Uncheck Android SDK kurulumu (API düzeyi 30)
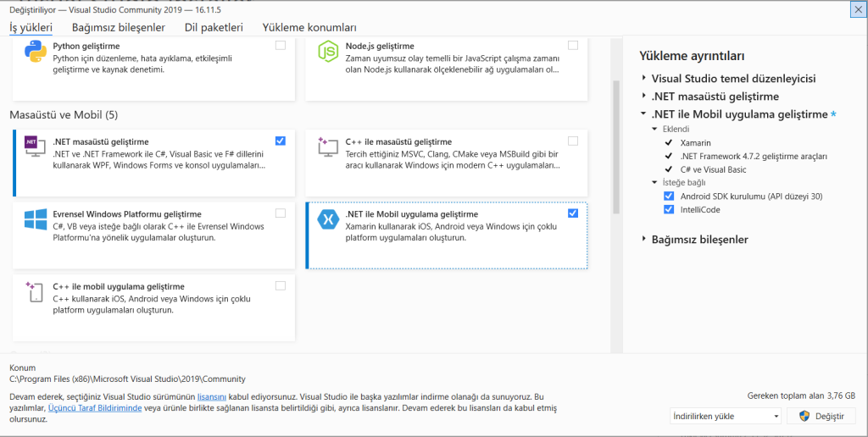 [x=669, y=196]
